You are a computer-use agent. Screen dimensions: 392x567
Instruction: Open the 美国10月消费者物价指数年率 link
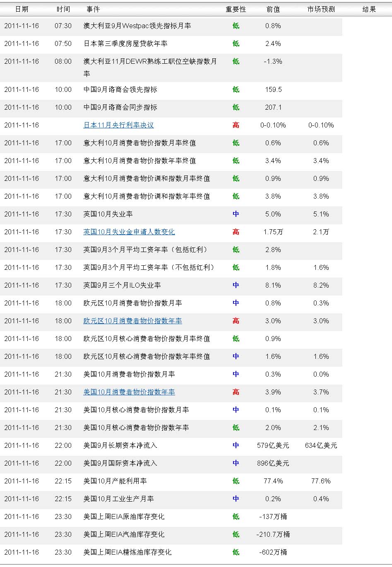(x=129, y=392)
